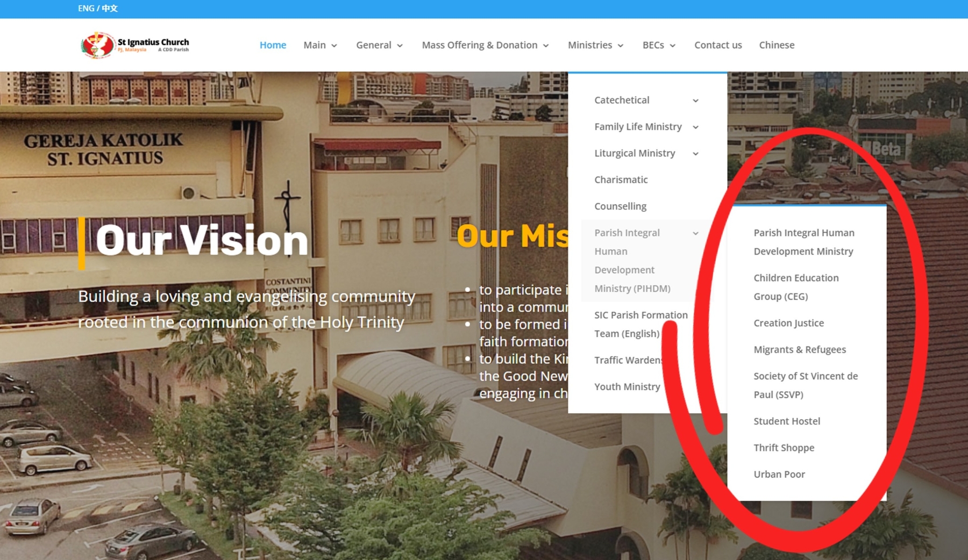Expand Mass Offering & Donation chevron
Image resolution: width=968 pixels, height=560 pixels.
(546, 46)
